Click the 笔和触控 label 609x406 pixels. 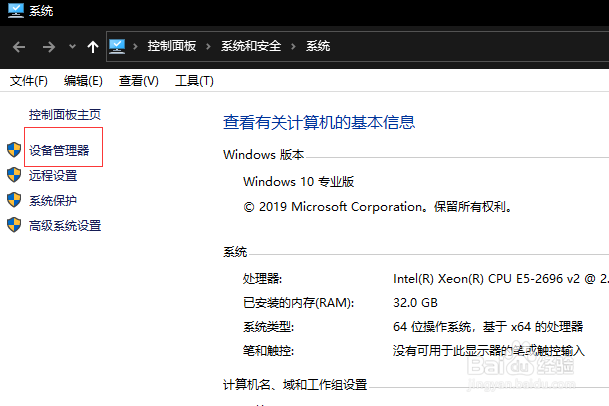[268, 351]
